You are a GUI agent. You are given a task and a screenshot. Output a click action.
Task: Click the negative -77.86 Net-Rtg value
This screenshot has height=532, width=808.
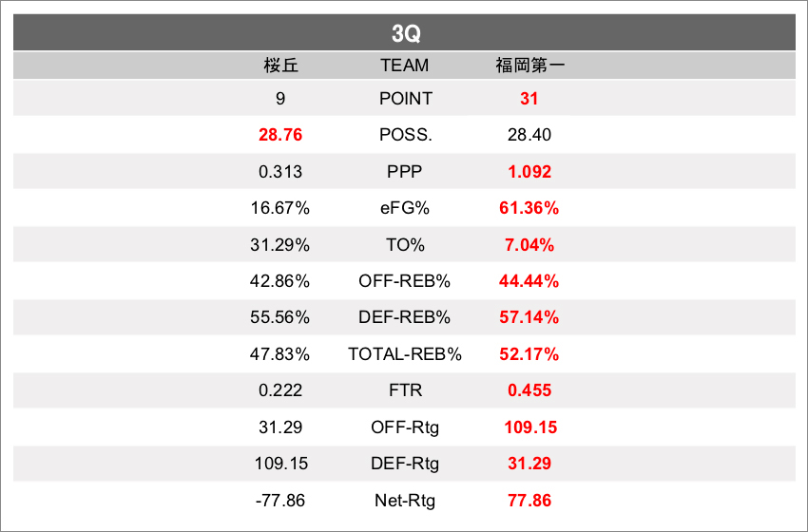click(x=280, y=500)
